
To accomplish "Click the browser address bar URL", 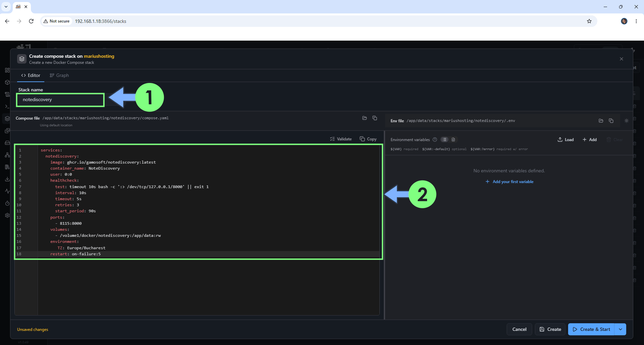I will pos(100,21).
